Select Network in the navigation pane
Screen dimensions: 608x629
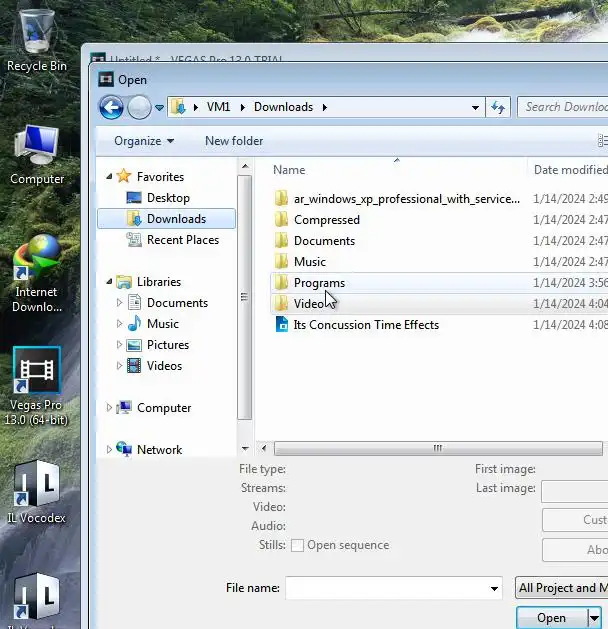click(159, 450)
